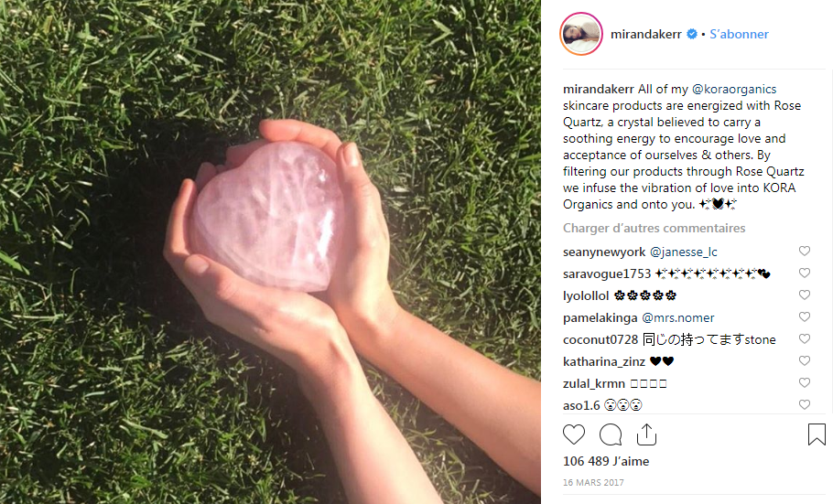Like the post with the heart icon
This screenshot has height=504, width=833.
[574, 434]
